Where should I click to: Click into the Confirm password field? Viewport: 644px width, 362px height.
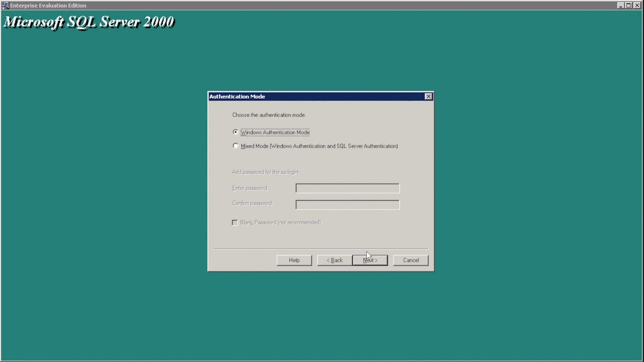click(x=348, y=204)
